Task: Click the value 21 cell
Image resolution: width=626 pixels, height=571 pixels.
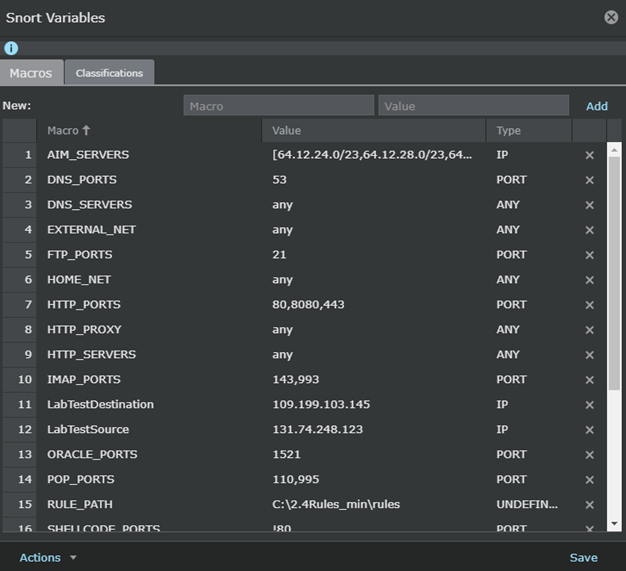Action: 374,254
